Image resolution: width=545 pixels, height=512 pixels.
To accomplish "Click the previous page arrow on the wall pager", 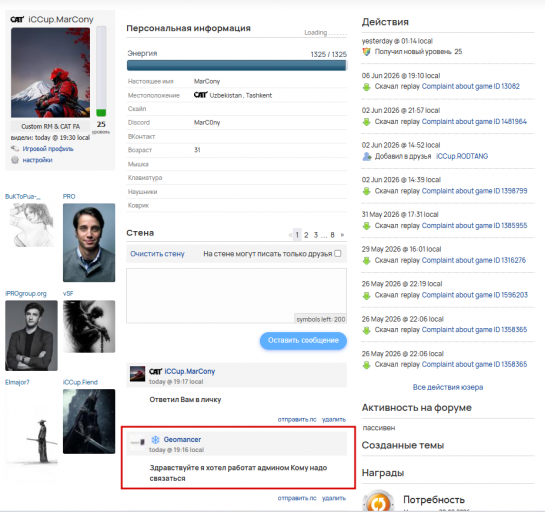I will point(290,235).
